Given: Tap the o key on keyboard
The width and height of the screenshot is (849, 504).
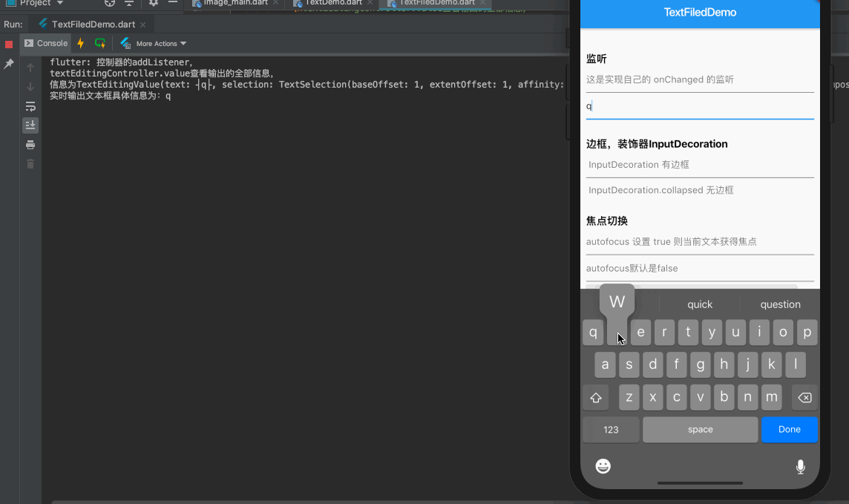Looking at the screenshot, I should [783, 333].
